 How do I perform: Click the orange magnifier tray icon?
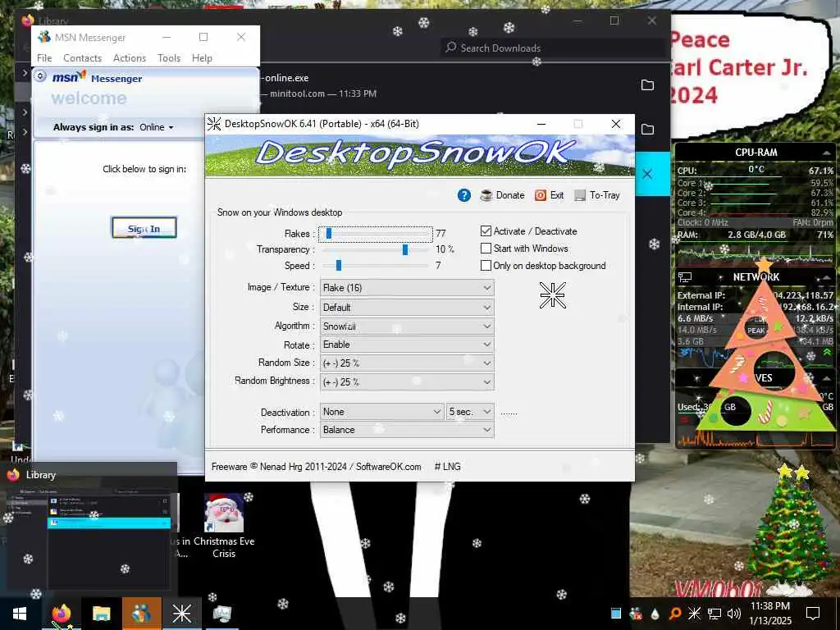click(675, 614)
